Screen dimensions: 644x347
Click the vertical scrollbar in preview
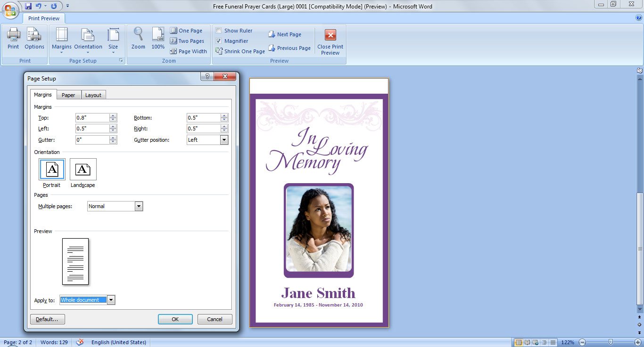click(640, 249)
